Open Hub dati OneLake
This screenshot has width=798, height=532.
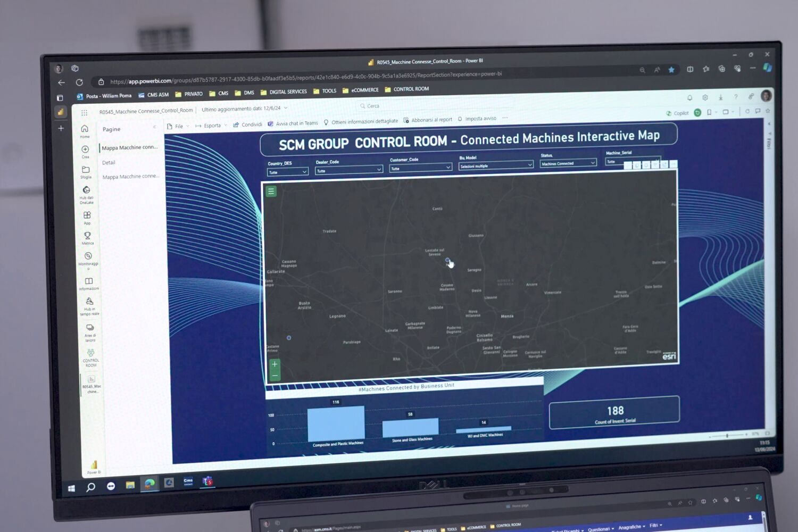86,195
